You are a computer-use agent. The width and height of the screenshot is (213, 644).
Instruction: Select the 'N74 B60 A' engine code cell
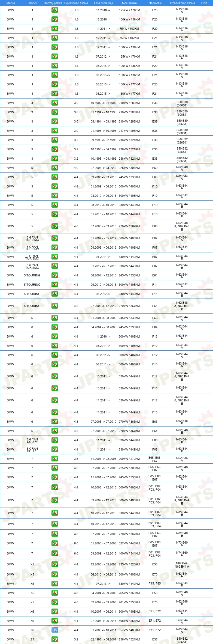(x=182, y=554)
